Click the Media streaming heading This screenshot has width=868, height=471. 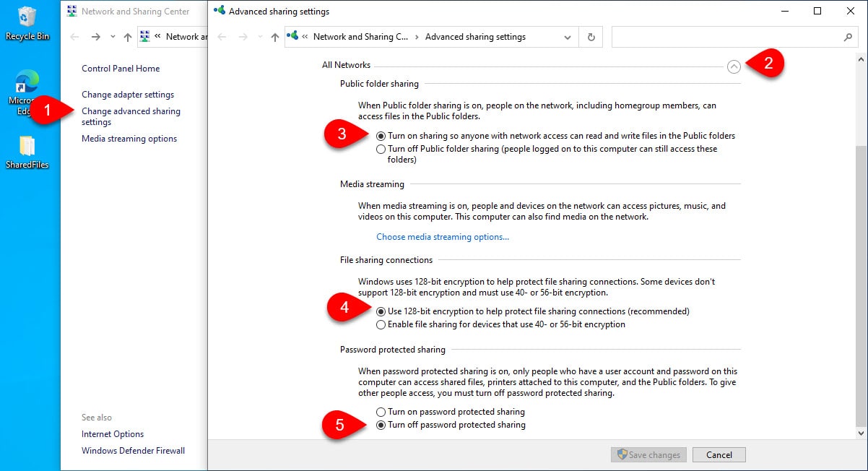point(372,184)
